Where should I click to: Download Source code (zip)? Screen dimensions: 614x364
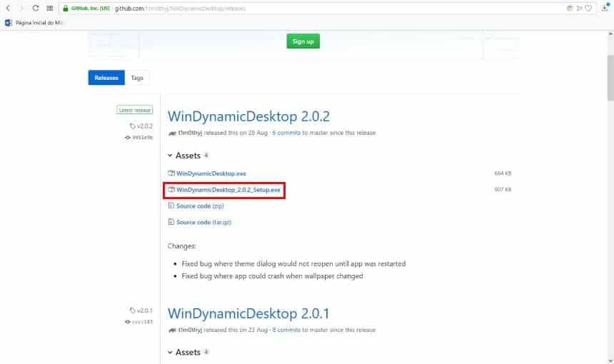coord(200,206)
